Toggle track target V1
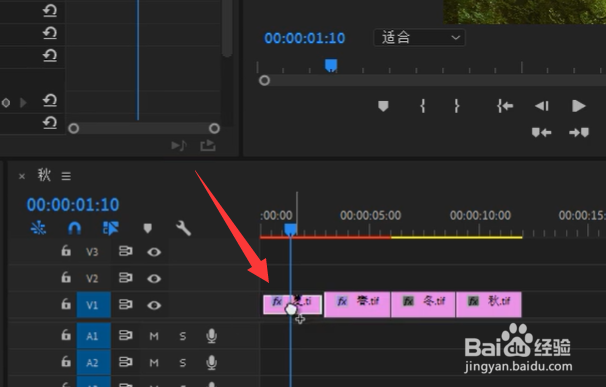Image resolution: width=606 pixels, height=387 pixels. pyautogui.click(x=93, y=305)
